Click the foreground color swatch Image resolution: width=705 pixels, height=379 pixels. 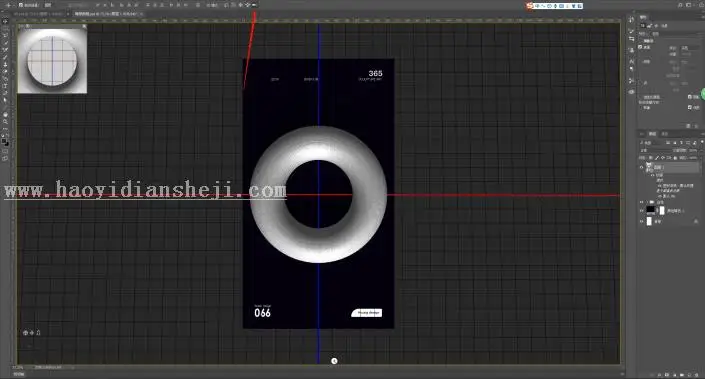[x=4, y=141]
